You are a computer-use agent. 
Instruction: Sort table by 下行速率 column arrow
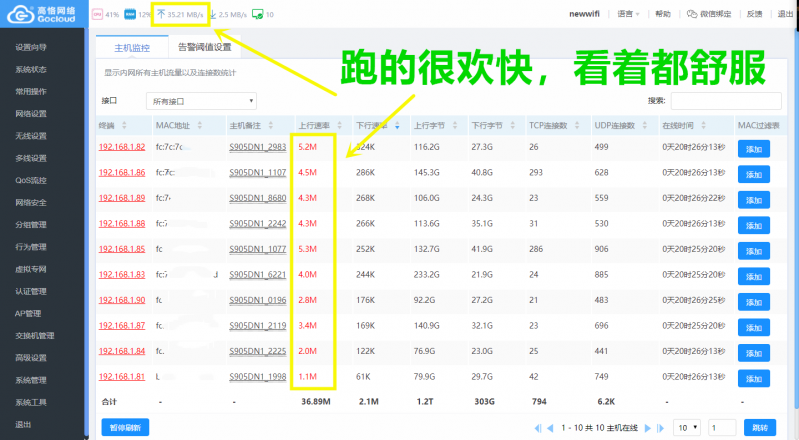pyautogui.click(x=398, y=126)
